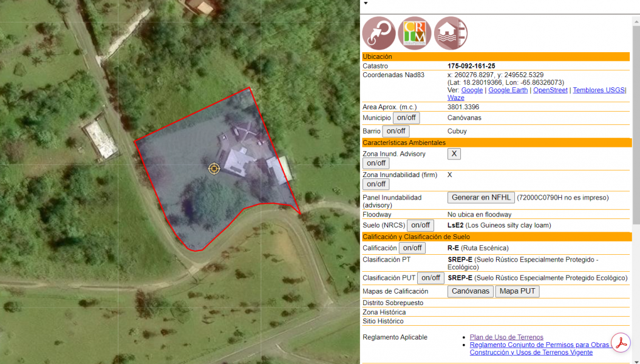Open Reglamento Conjunto de Permisos link
Image resolution: width=640 pixels, height=364 pixels.
[540, 348]
